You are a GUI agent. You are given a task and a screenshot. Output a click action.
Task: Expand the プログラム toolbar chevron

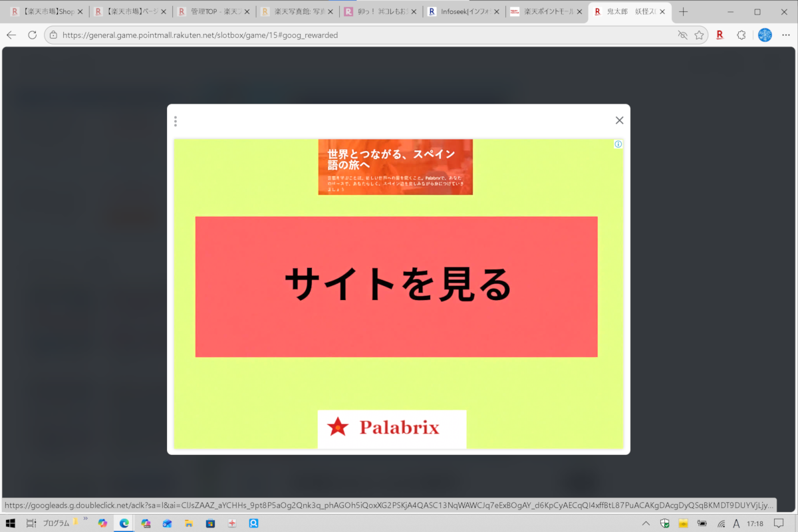click(x=85, y=519)
